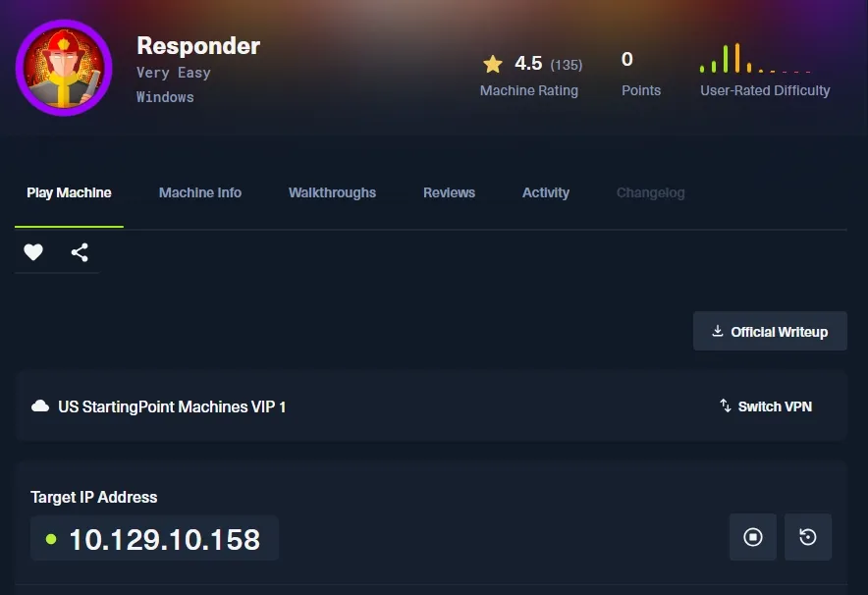Click the share icon
868x595 pixels.
[x=80, y=252]
